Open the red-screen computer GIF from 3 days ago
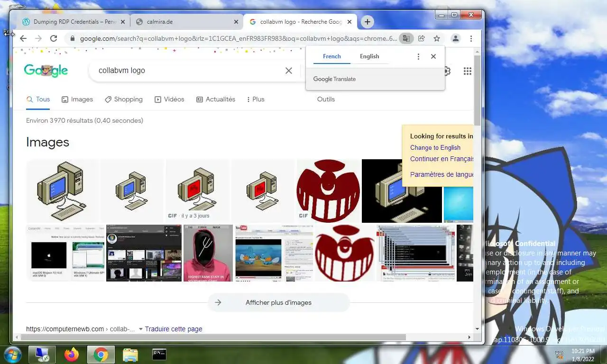The height and width of the screenshot is (364, 607). (197, 191)
